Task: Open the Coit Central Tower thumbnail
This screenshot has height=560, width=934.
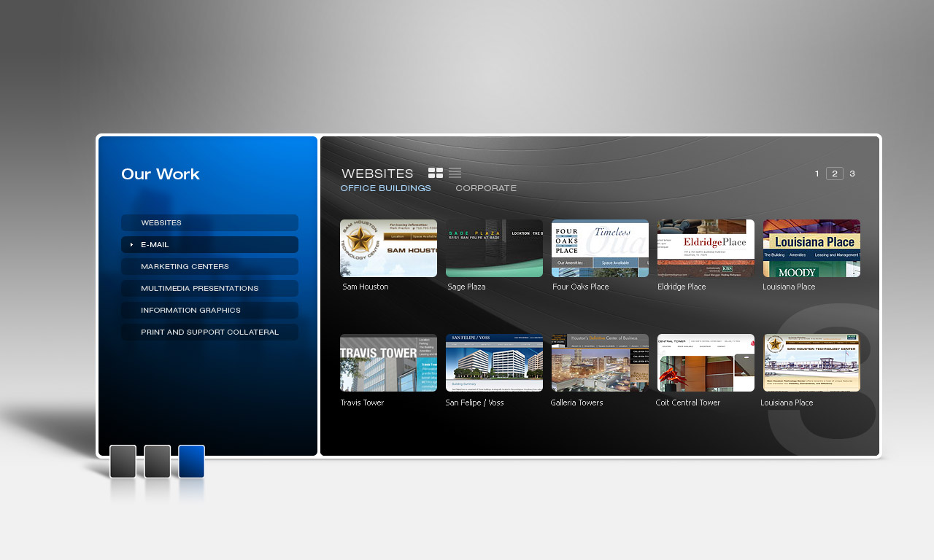Action: 706,362
